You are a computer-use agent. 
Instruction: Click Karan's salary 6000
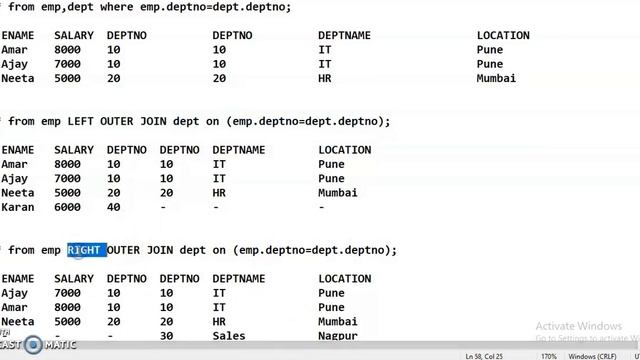[67, 207]
